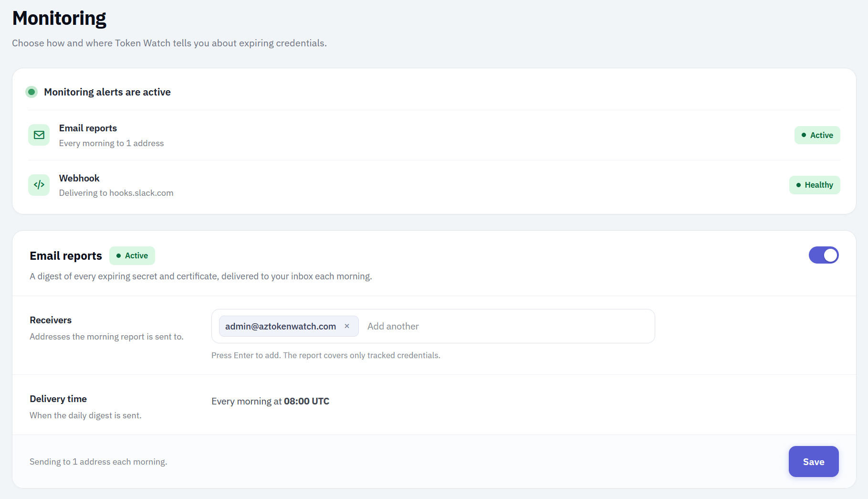Click the green monitoring status dot
Viewport: 868px width, 499px height.
[31, 92]
